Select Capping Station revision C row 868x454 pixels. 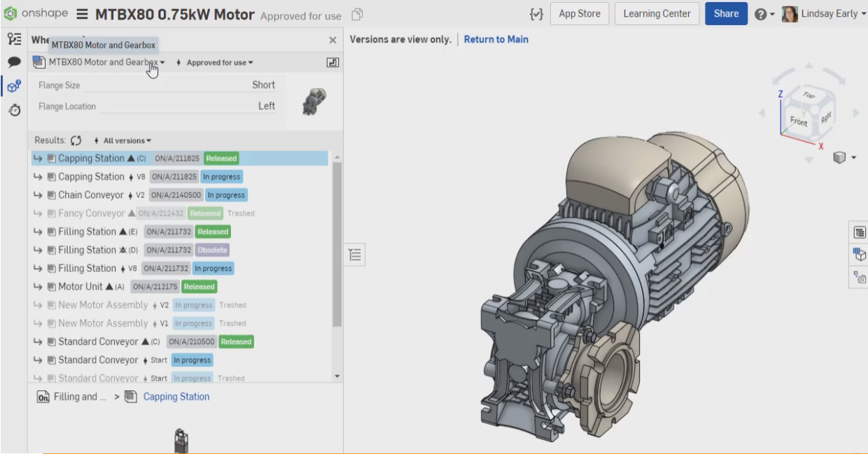pyautogui.click(x=179, y=158)
